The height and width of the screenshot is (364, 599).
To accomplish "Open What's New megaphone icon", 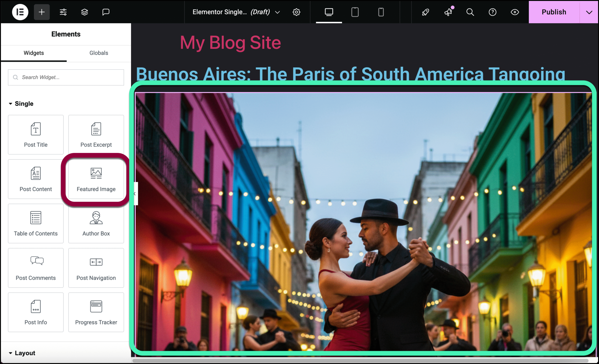I will point(448,12).
